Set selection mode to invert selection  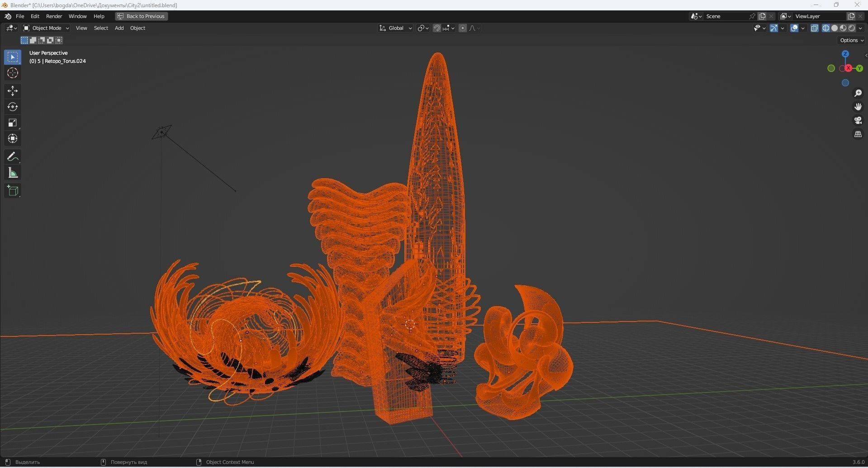(x=50, y=40)
